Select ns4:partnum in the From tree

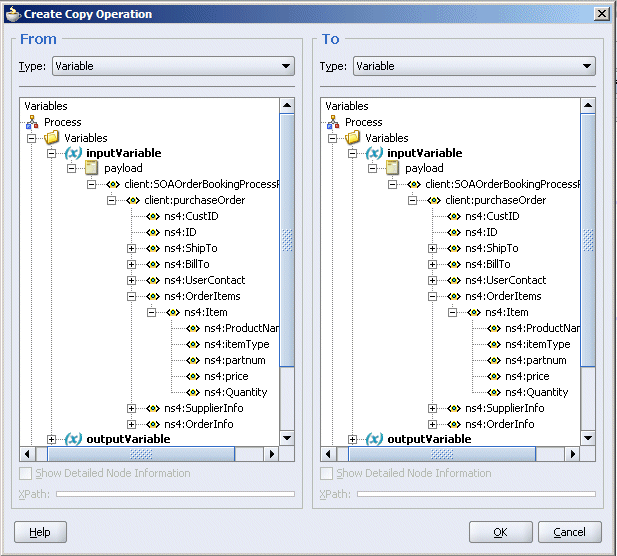(235, 360)
